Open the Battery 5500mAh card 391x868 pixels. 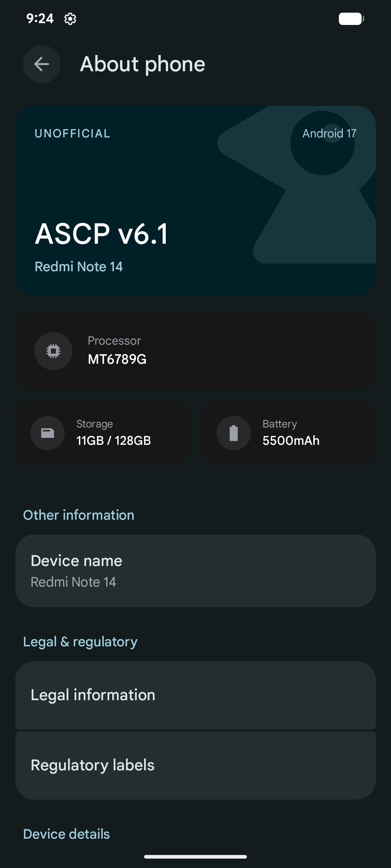[x=289, y=433]
